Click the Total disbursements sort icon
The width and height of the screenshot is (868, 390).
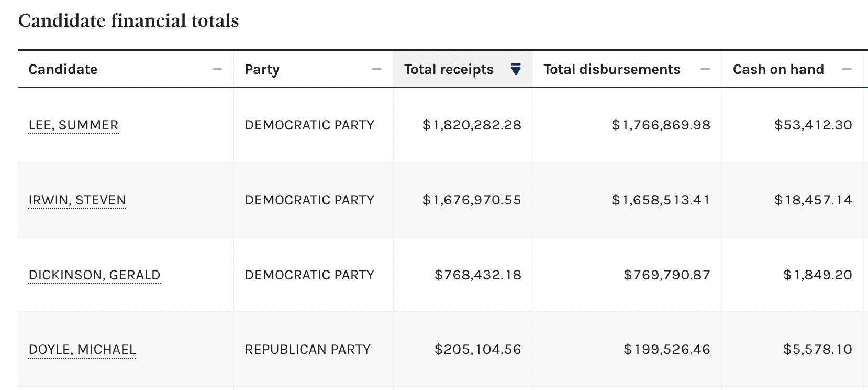point(705,69)
